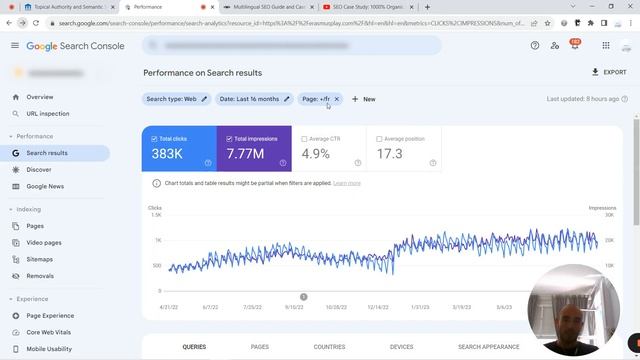Switch to the Pages tab in table
The image size is (640, 360).
(260, 347)
